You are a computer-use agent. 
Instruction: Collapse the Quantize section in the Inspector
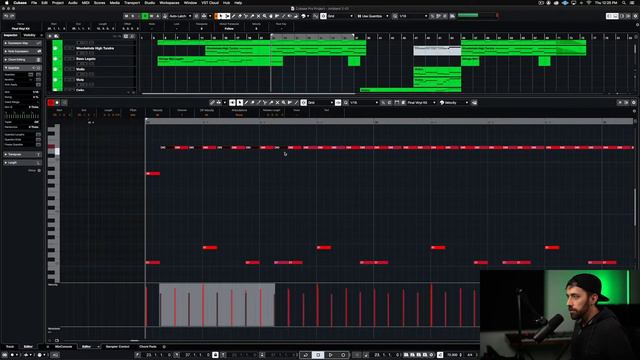[22, 68]
